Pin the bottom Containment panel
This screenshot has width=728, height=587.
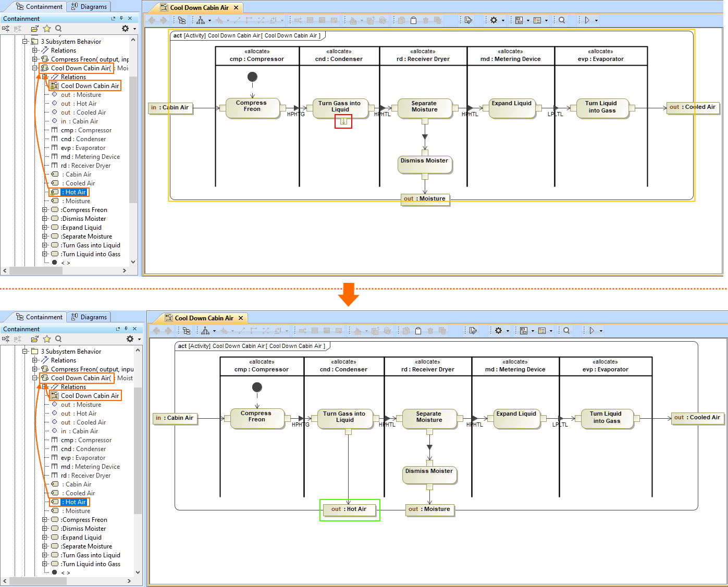click(126, 329)
